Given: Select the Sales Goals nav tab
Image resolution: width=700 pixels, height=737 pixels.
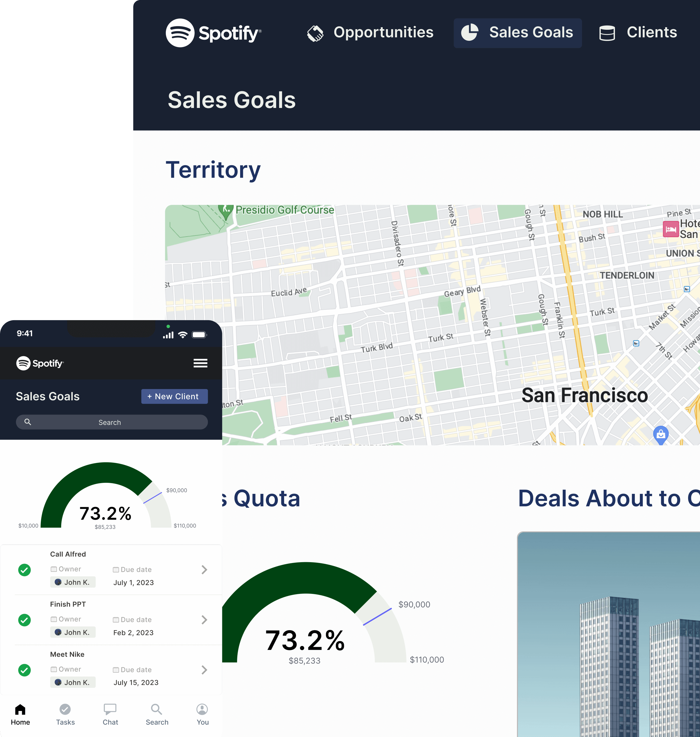Looking at the screenshot, I should (x=517, y=33).
